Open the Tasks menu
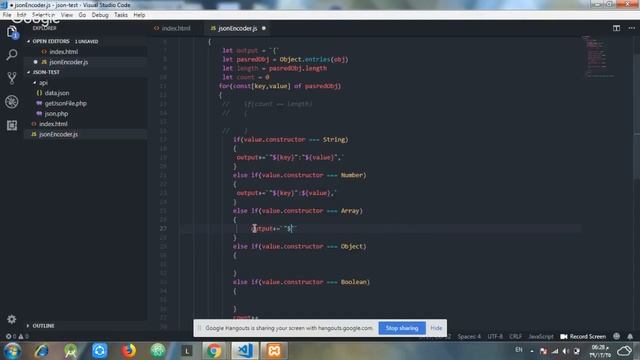The image size is (640, 360). [x=121, y=15]
